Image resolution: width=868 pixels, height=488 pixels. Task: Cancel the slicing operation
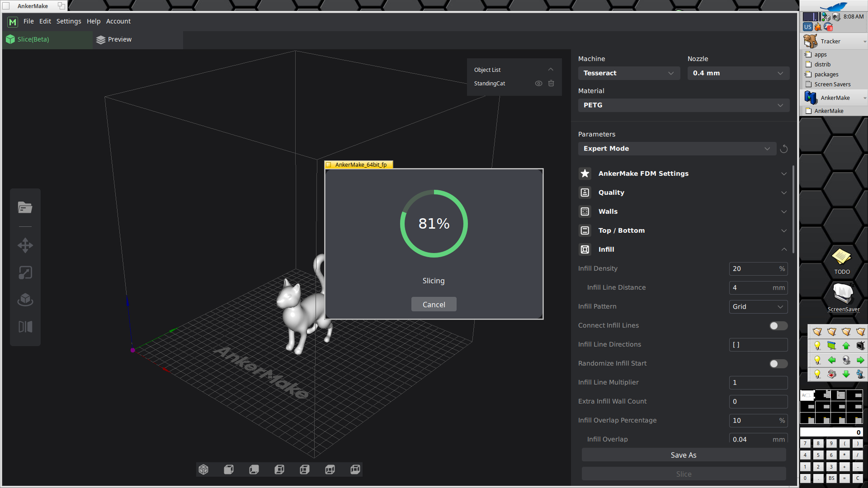[x=434, y=305]
